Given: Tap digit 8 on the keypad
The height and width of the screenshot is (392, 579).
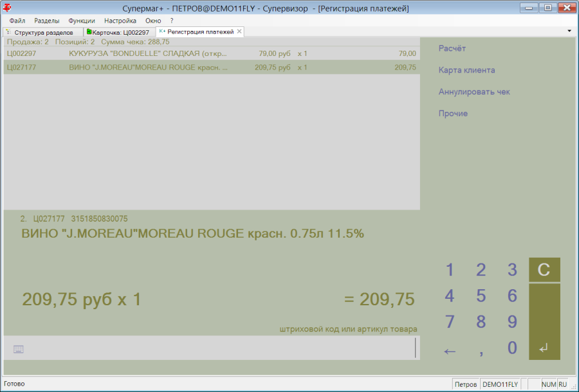Looking at the screenshot, I should tap(481, 321).
